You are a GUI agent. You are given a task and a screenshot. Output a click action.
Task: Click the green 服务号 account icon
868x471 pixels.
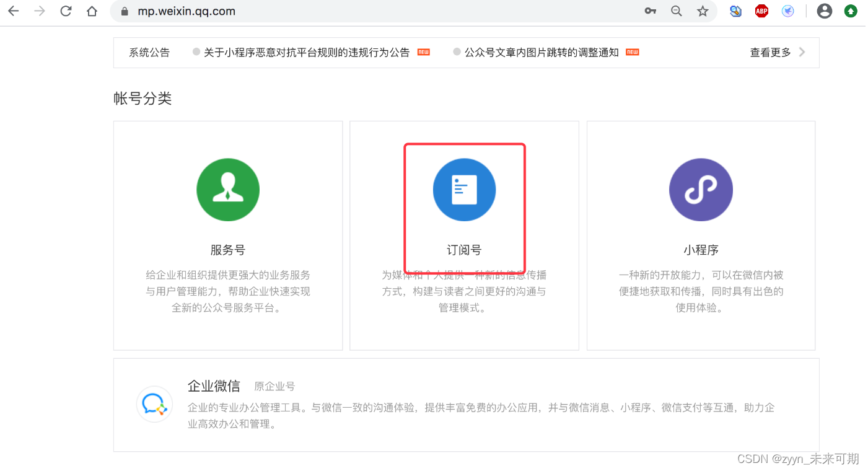(x=228, y=190)
